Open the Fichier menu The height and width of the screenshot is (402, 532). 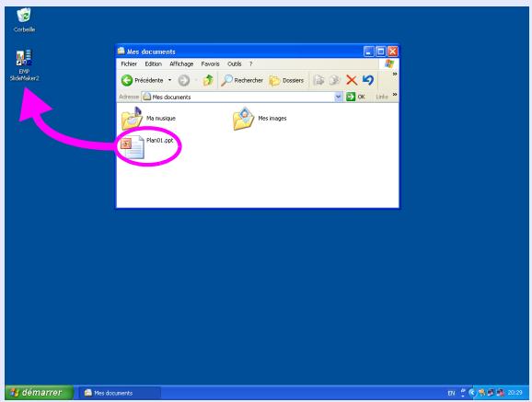point(129,63)
